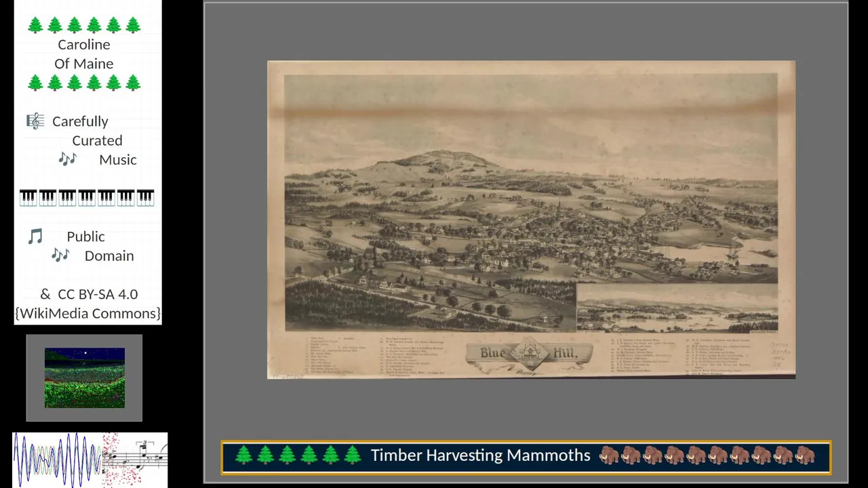Click the waveform and sheet music image
The image size is (868, 488).
pos(90,460)
